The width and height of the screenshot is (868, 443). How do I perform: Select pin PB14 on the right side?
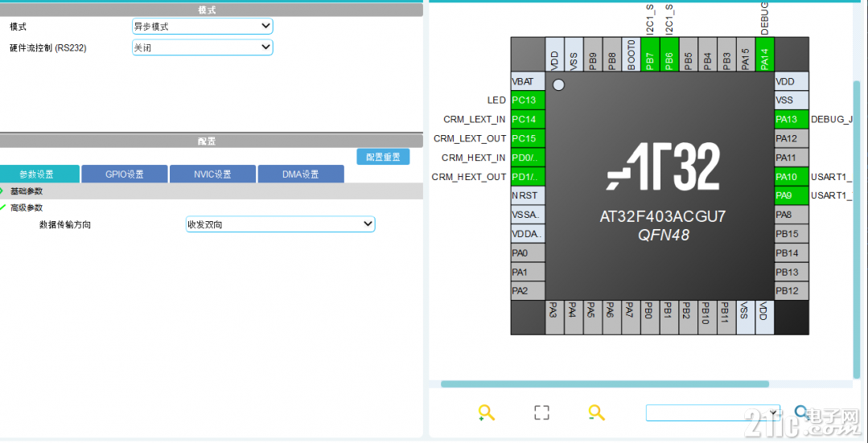[x=791, y=252]
